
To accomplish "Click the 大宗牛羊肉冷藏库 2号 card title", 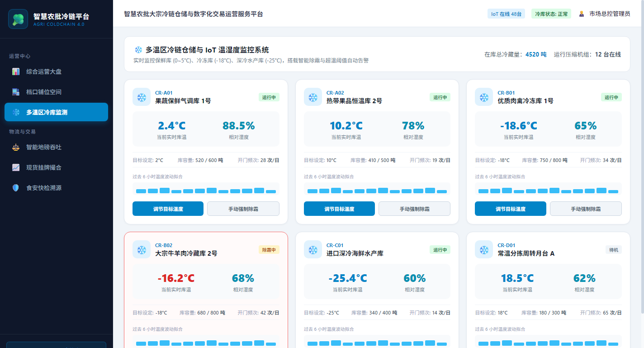I will pyautogui.click(x=186, y=253).
